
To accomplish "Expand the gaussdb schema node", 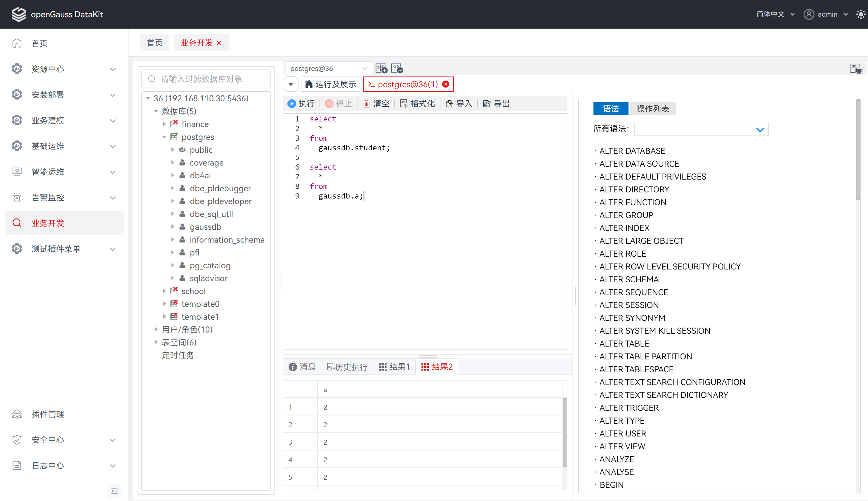I will click(x=172, y=227).
